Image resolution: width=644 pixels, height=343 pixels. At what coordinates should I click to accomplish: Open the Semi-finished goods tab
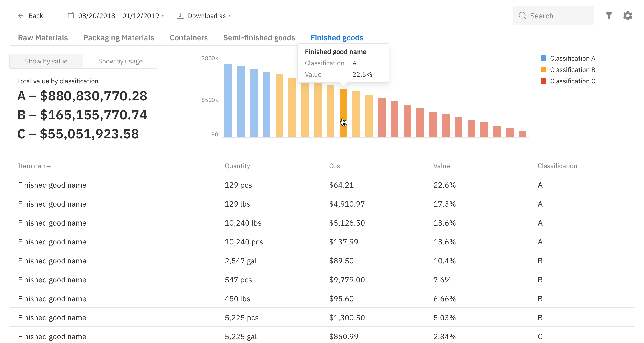coord(259,38)
